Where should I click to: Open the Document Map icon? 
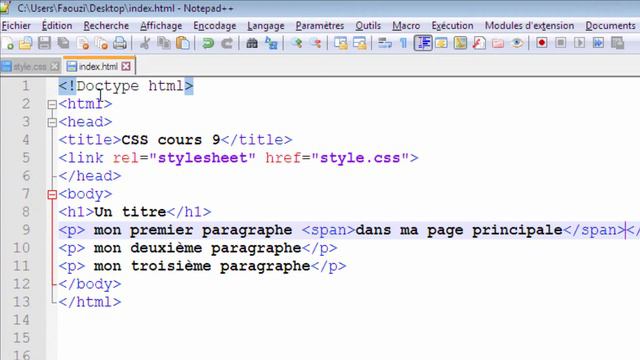[x=460, y=43]
